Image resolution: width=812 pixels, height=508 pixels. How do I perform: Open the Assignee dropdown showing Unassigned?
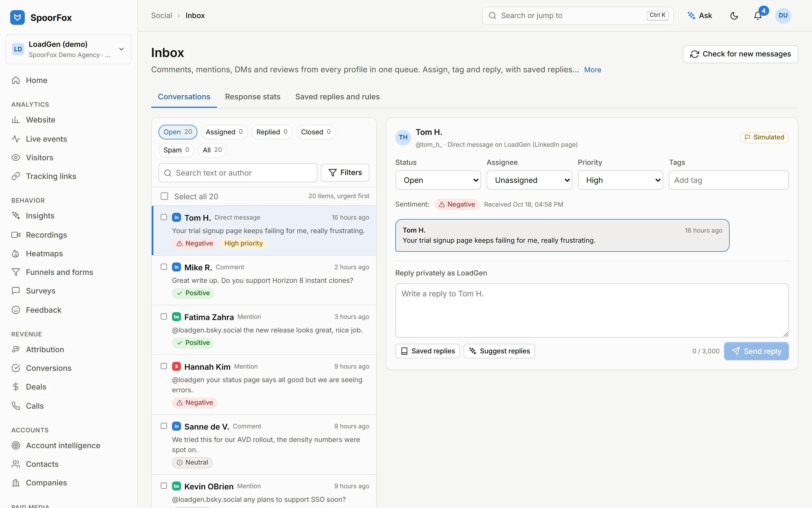click(x=529, y=180)
